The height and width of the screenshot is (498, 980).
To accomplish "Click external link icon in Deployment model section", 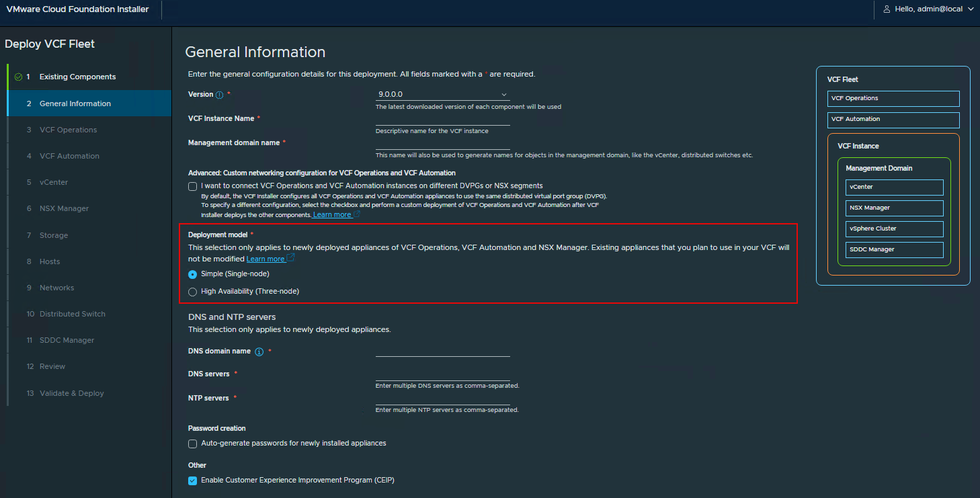I will coord(290,258).
